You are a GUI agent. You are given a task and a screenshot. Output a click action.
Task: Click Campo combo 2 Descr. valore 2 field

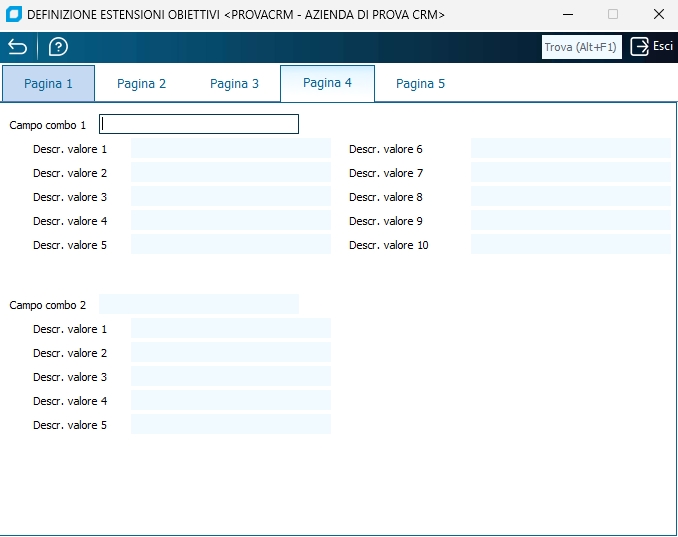click(231, 352)
